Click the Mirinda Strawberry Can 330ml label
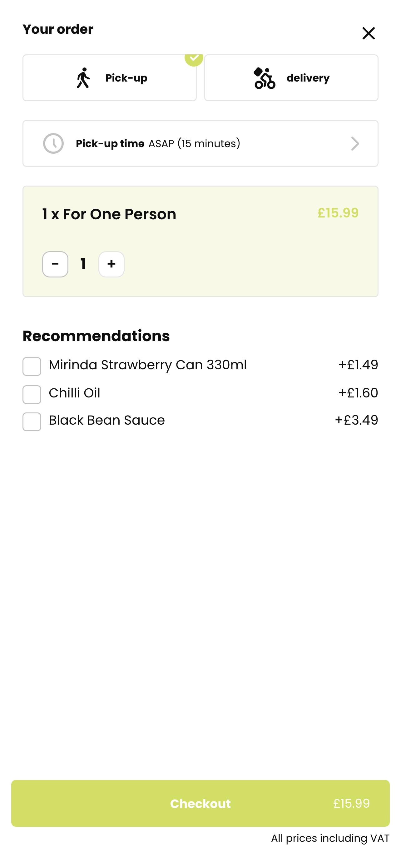401x868 pixels. (148, 365)
